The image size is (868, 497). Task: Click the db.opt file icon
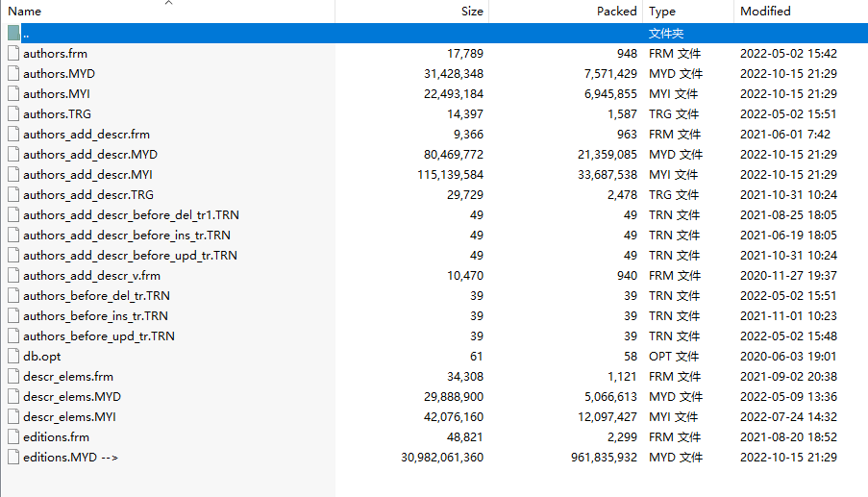[x=13, y=357]
